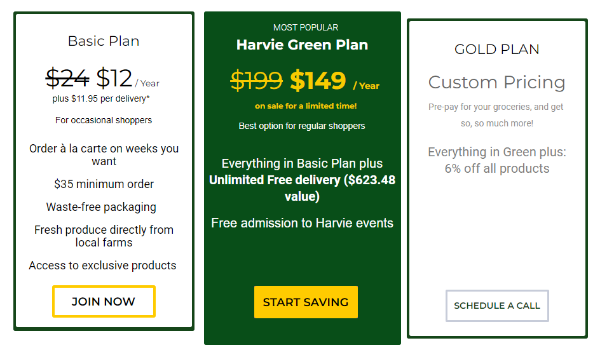Click '6% off all products' text

coord(497,169)
